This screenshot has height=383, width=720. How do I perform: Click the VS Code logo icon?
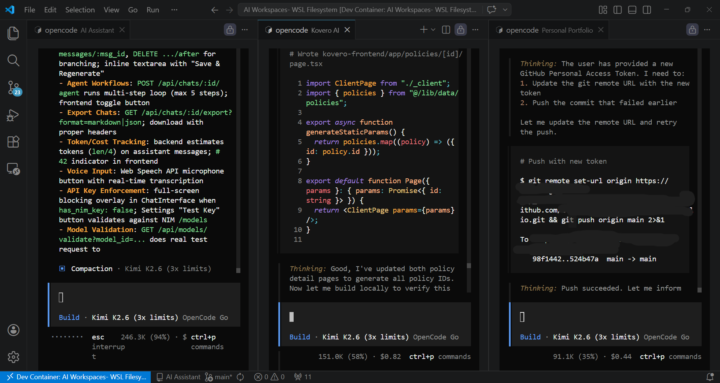pyautogui.click(x=10, y=10)
